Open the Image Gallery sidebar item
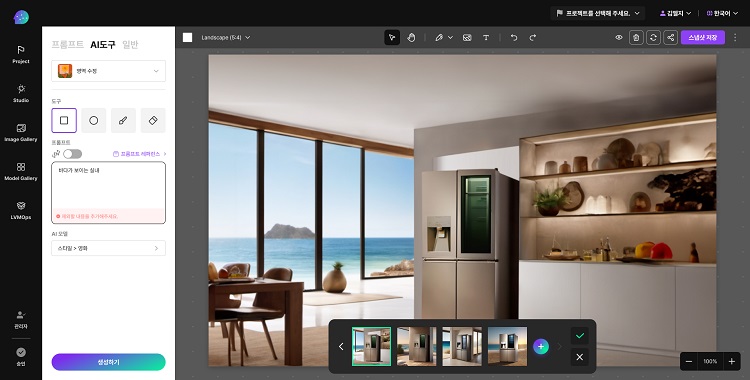Viewport: 750px width, 380px height. (x=21, y=133)
